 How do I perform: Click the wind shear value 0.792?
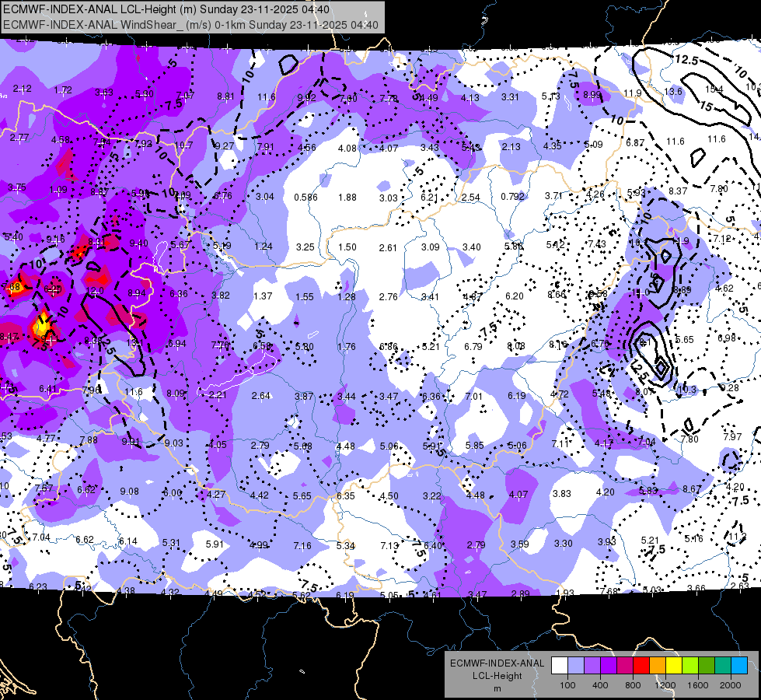(512, 197)
